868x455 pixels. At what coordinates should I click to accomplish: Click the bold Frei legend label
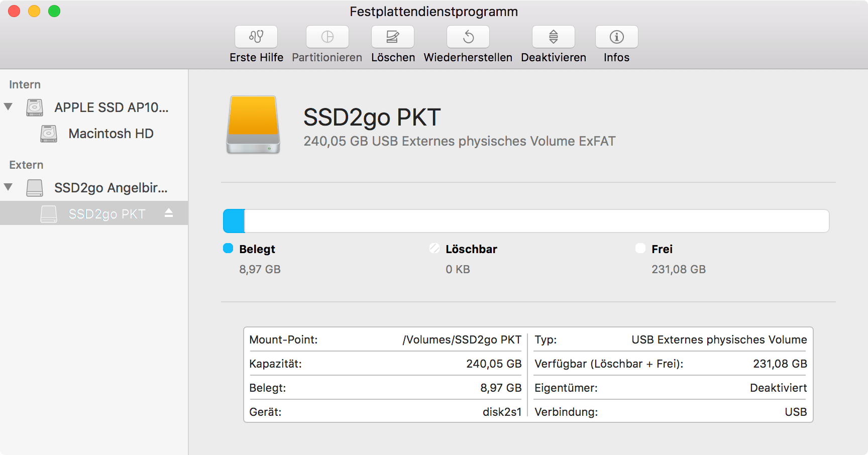[x=662, y=249]
